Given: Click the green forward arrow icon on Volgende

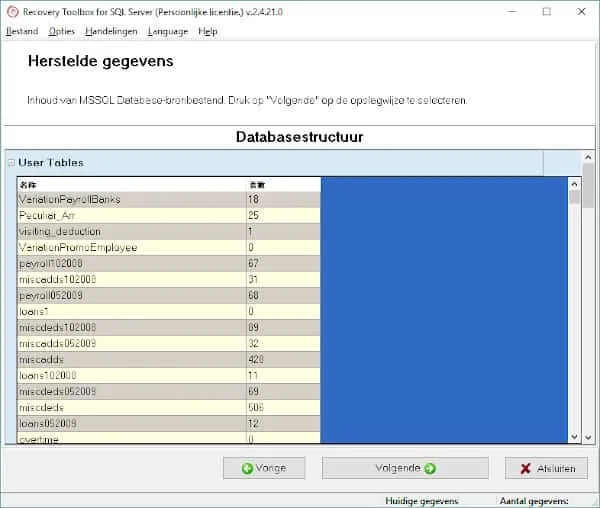Looking at the screenshot, I should coord(430,468).
